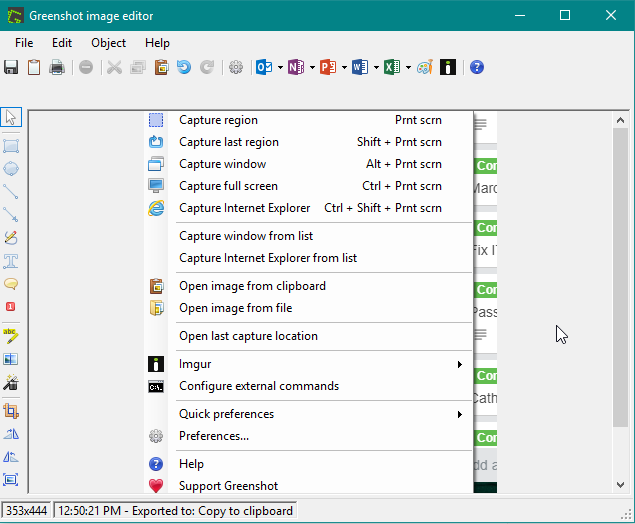Undo the last action
The image size is (635, 524).
pyautogui.click(x=184, y=67)
